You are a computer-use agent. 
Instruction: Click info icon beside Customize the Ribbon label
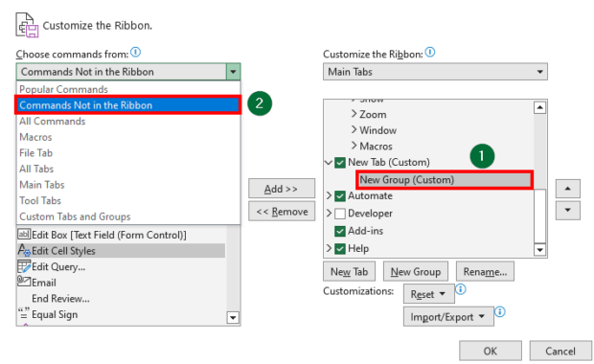pyautogui.click(x=430, y=53)
